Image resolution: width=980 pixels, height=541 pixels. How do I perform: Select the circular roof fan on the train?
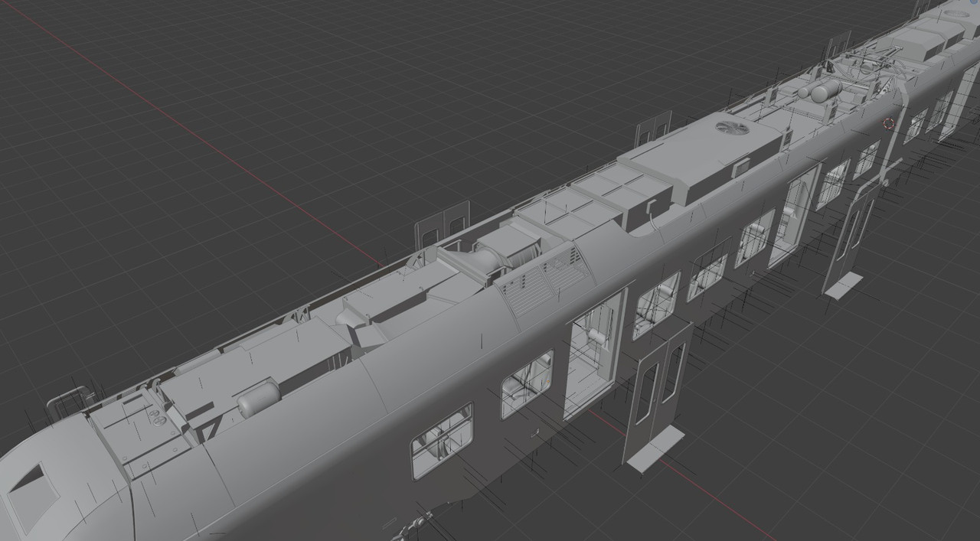coord(733,126)
